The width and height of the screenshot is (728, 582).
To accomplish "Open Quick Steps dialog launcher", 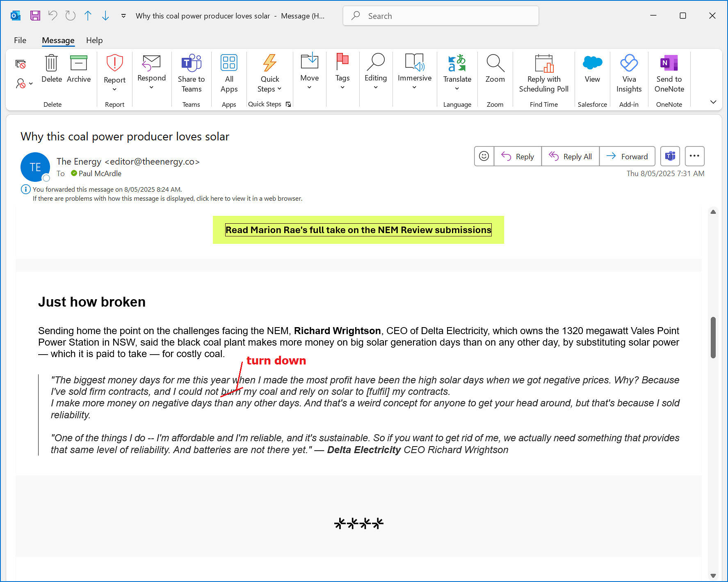I will (x=288, y=104).
